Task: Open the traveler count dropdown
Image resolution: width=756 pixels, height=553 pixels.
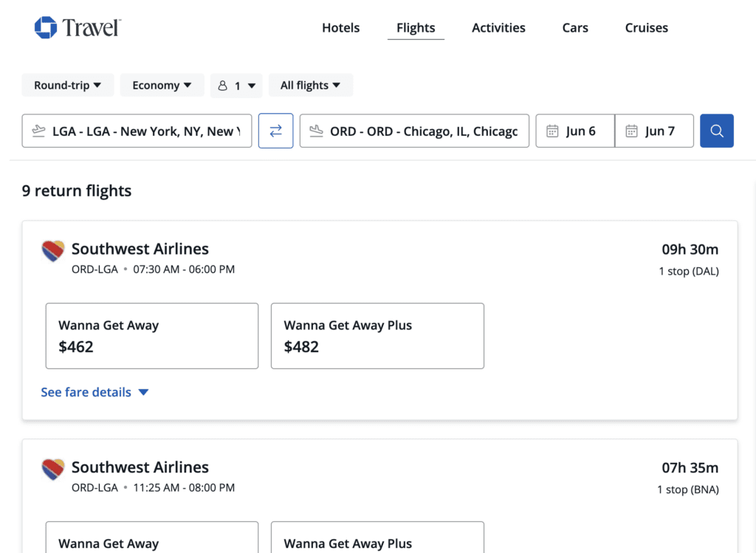Action: (x=236, y=86)
